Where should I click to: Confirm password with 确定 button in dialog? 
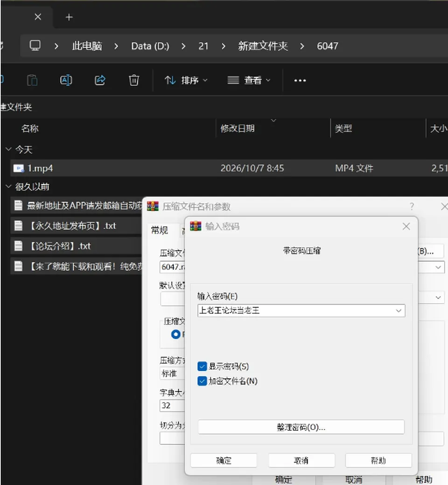[x=224, y=461]
